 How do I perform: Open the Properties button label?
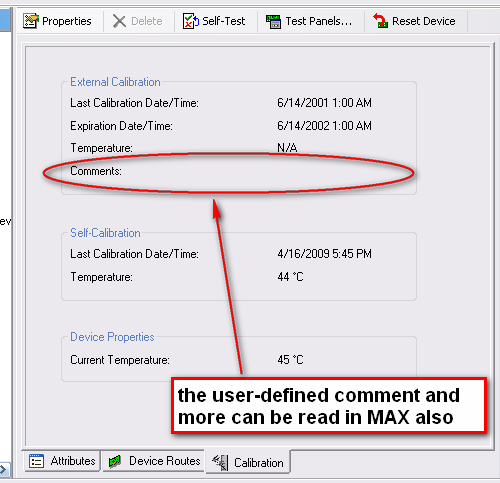(x=67, y=21)
